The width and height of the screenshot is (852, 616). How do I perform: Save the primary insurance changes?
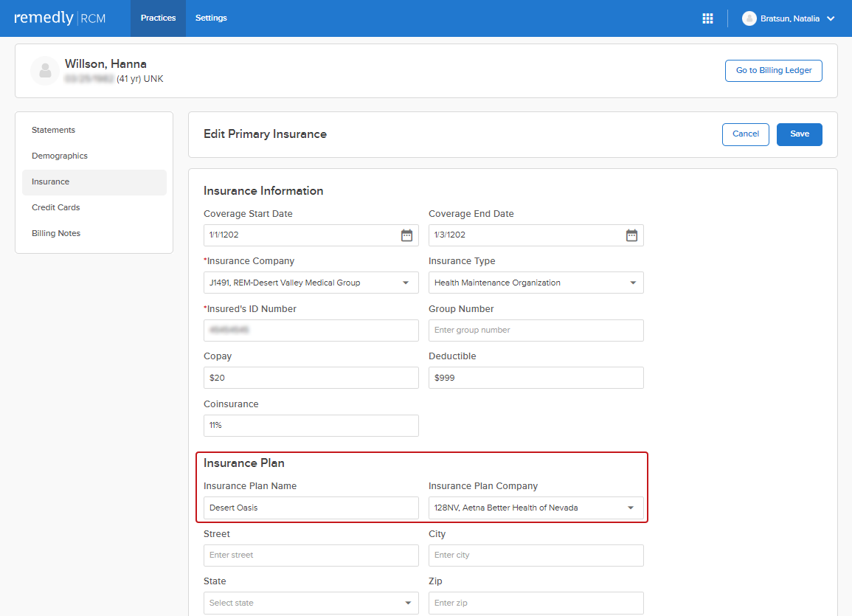[x=799, y=134]
